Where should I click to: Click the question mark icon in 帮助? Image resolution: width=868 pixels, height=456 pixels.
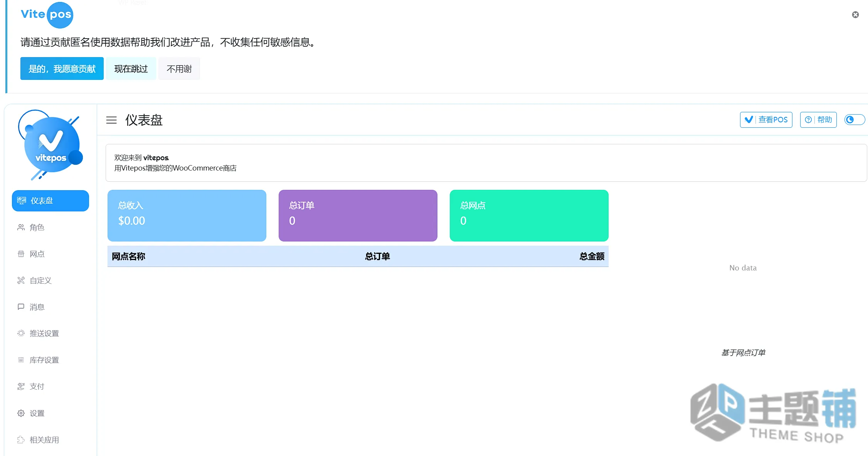pos(808,120)
